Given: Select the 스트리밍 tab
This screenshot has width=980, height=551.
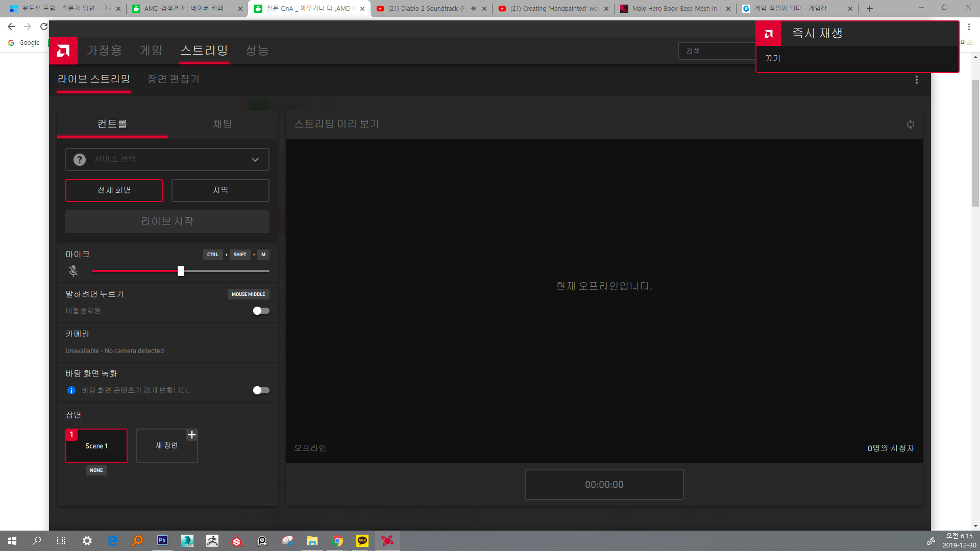Looking at the screenshot, I should 204,51.
